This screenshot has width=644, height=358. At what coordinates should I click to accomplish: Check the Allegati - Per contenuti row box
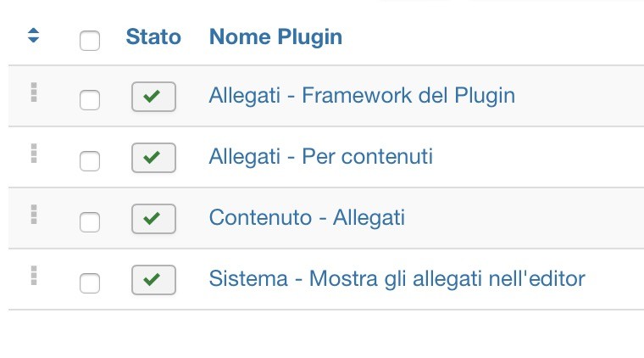pyautogui.click(x=89, y=160)
